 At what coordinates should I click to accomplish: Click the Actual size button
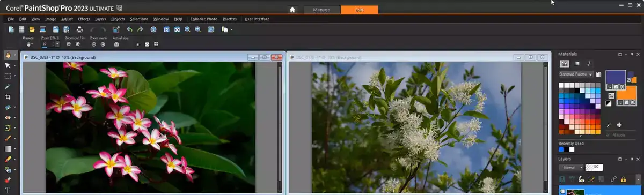click(116, 44)
